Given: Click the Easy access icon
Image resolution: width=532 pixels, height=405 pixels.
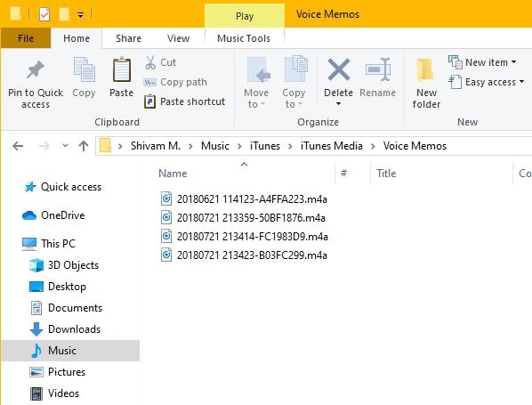Looking at the screenshot, I should point(455,82).
